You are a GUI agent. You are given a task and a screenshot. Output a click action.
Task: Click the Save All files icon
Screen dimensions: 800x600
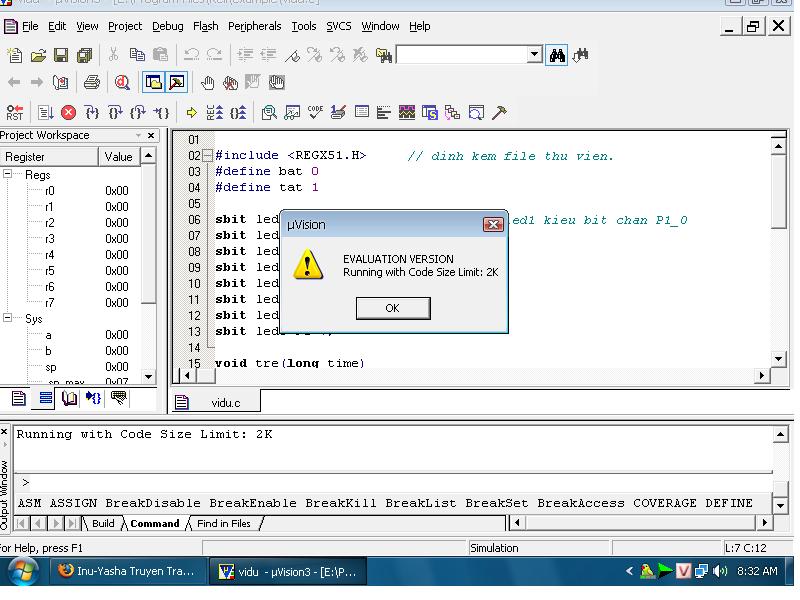85,55
